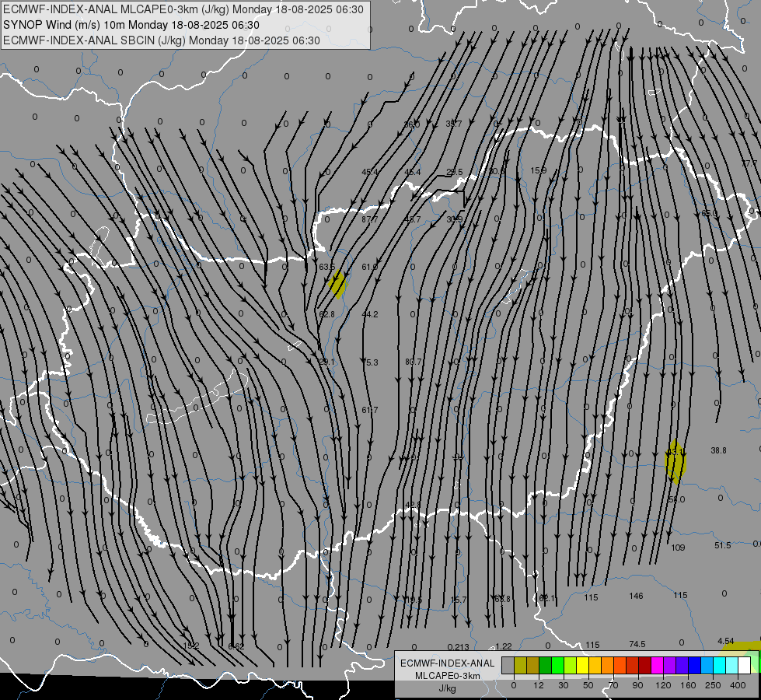Select legend tick value 50
Viewport: 761px width, 700px height.
click(x=588, y=685)
